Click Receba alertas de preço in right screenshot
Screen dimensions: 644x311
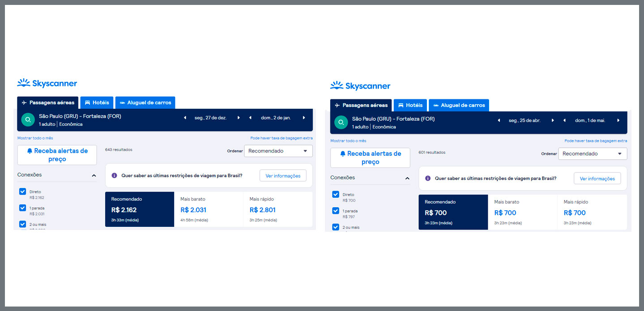[370, 158]
